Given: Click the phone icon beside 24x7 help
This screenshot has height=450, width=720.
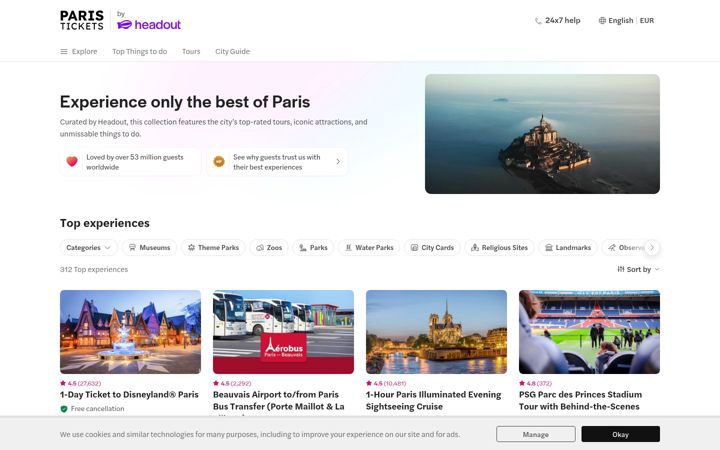Looking at the screenshot, I should click(x=538, y=21).
